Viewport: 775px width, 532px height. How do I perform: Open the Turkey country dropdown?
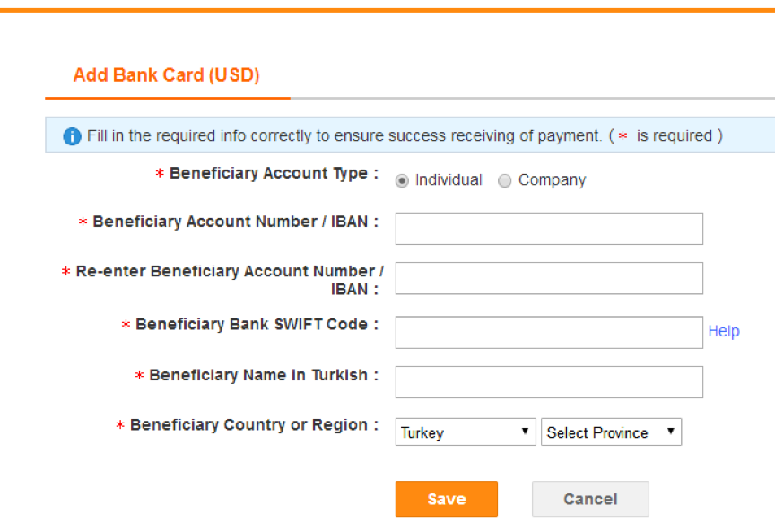click(x=466, y=432)
